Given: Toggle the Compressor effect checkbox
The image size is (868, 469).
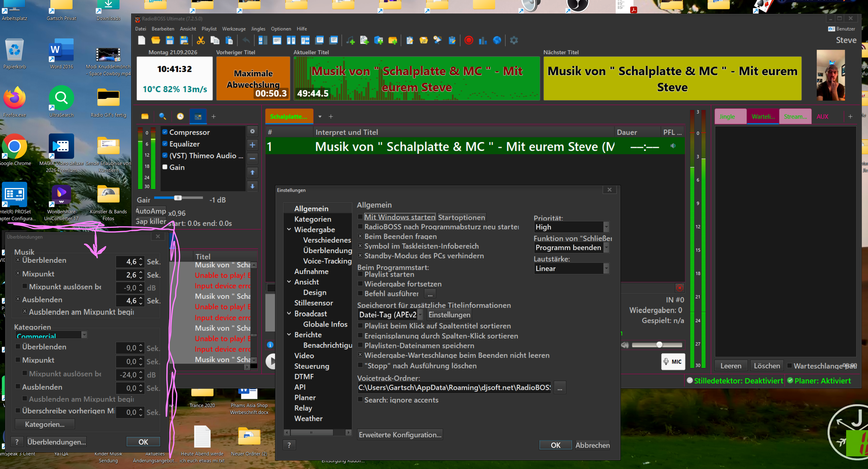Looking at the screenshot, I should [x=165, y=132].
